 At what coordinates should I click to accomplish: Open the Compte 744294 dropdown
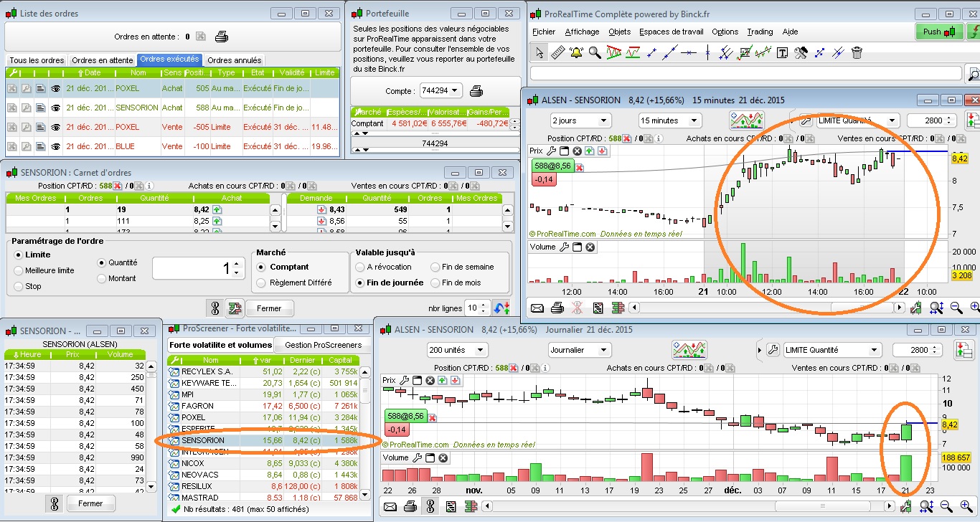click(440, 91)
